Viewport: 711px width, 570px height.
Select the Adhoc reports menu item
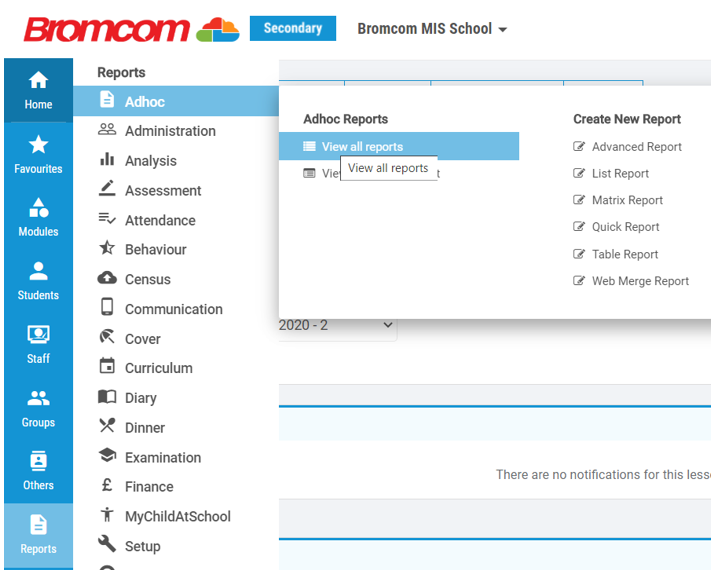click(176, 101)
